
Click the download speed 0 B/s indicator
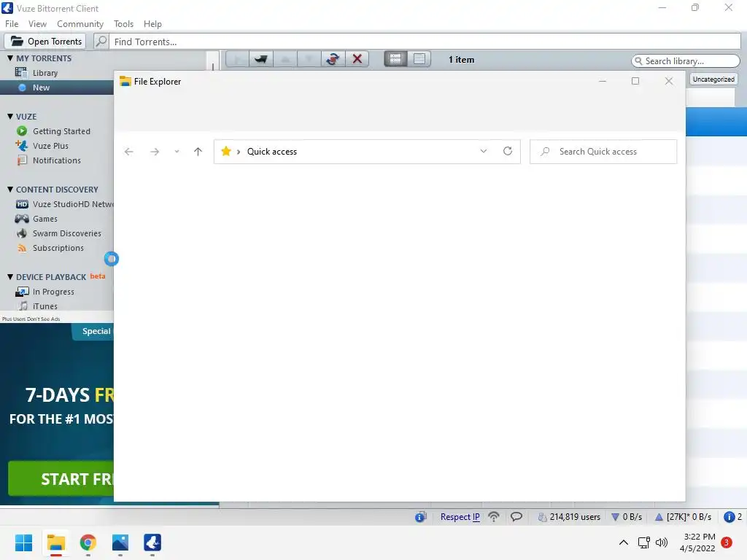[627, 517]
